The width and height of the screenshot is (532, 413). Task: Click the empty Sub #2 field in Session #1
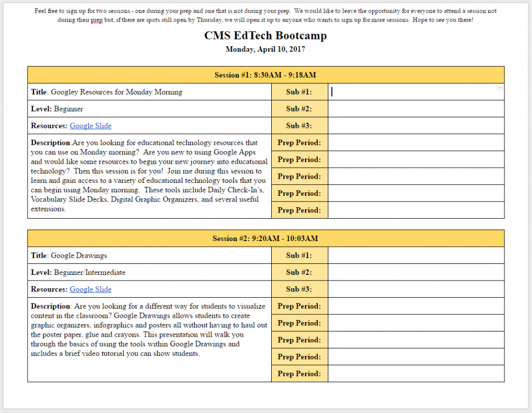[x=416, y=109]
